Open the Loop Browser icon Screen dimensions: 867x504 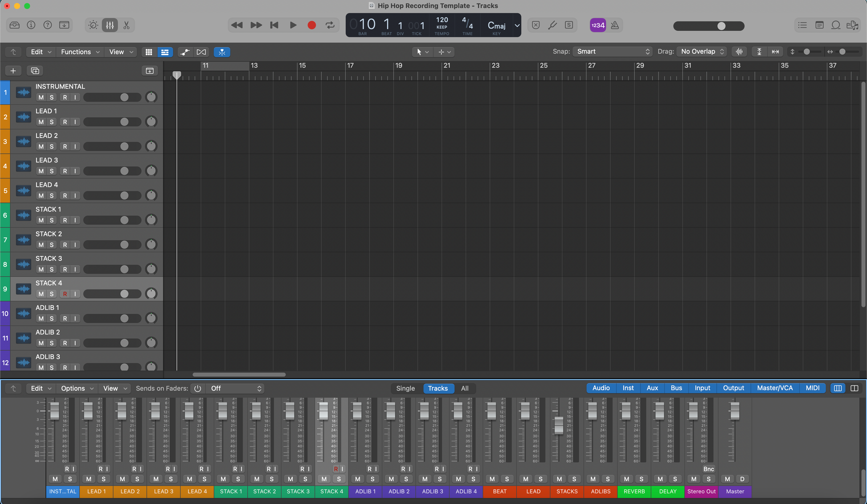[836, 25]
